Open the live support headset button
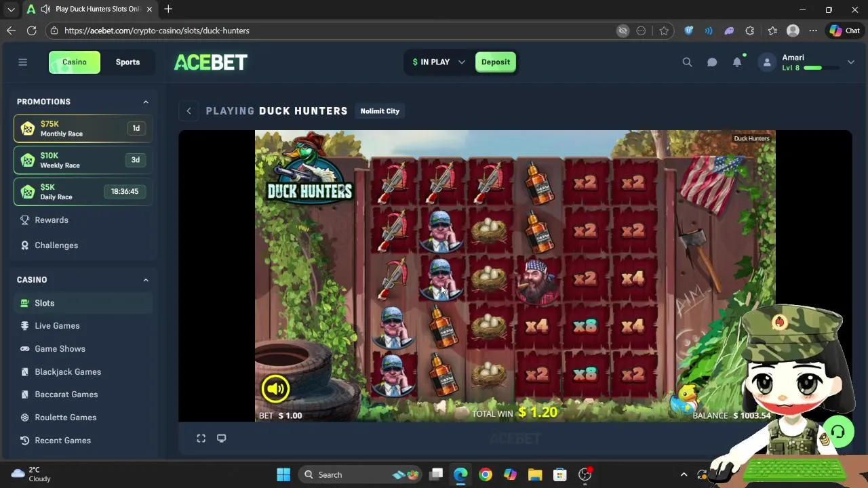 838,432
